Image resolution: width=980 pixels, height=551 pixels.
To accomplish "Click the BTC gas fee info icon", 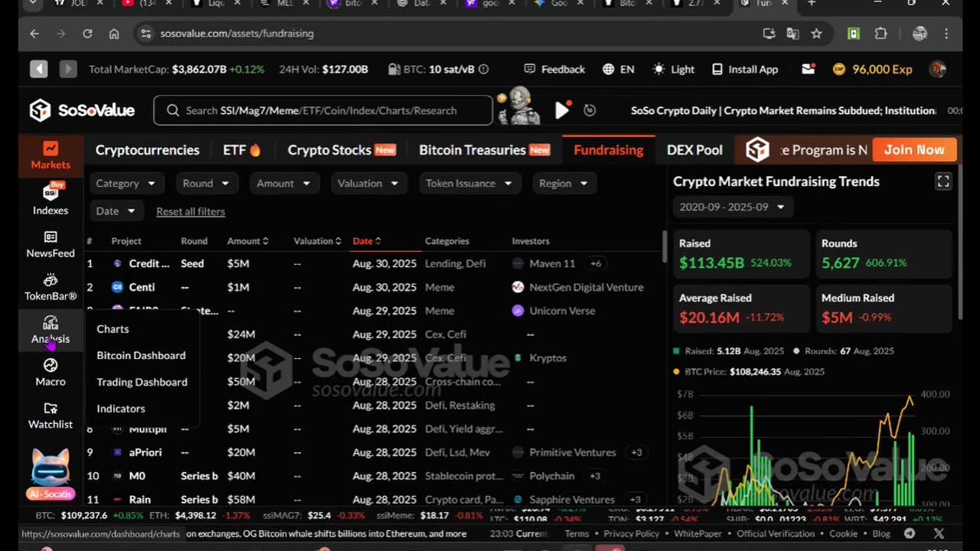I will pyautogui.click(x=483, y=69).
